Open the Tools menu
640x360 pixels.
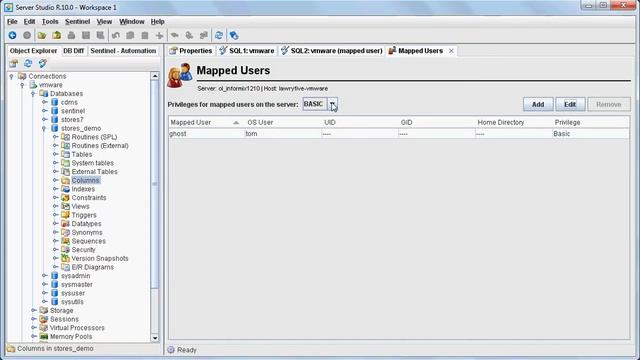coord(50,22)
